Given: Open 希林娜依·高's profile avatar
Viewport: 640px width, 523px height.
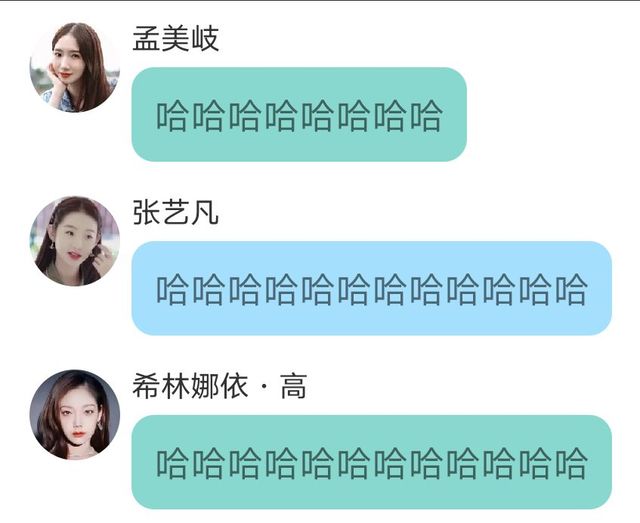Looking at the screenshot, I should click(75, 415).
